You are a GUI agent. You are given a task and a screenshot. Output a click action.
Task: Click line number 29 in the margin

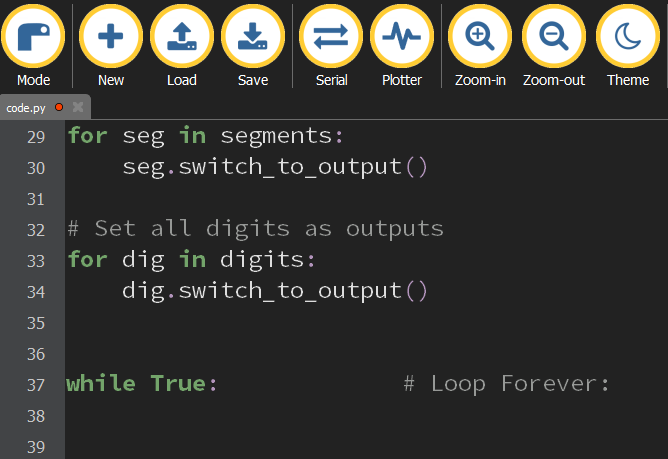coord(36,136)
